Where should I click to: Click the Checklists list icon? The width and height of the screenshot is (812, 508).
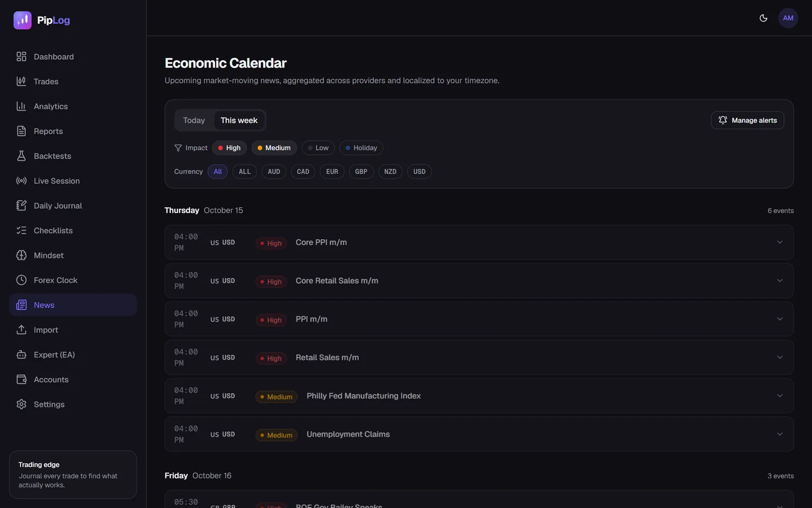[21, 231]
